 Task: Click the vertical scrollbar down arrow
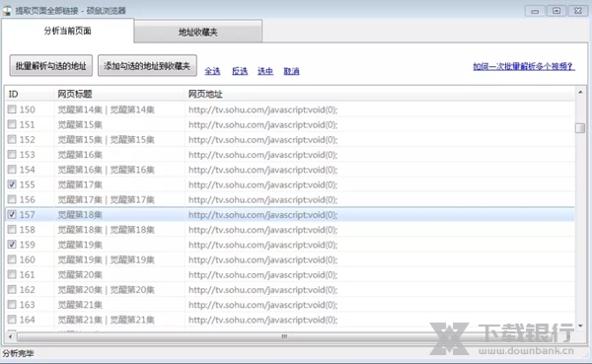[580, 326]
